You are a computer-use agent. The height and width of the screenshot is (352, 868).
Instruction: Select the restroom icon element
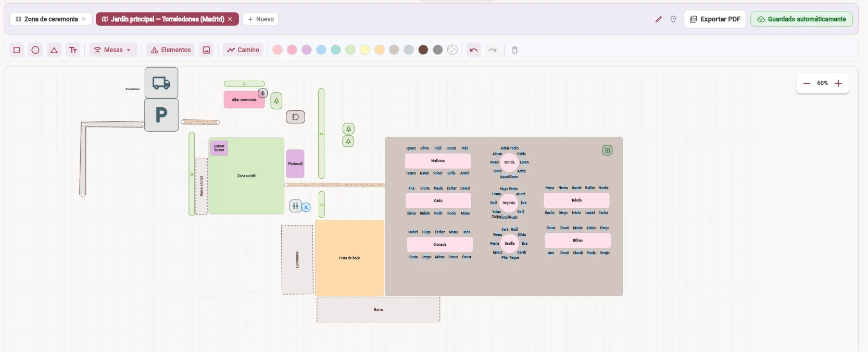(296, 206)
